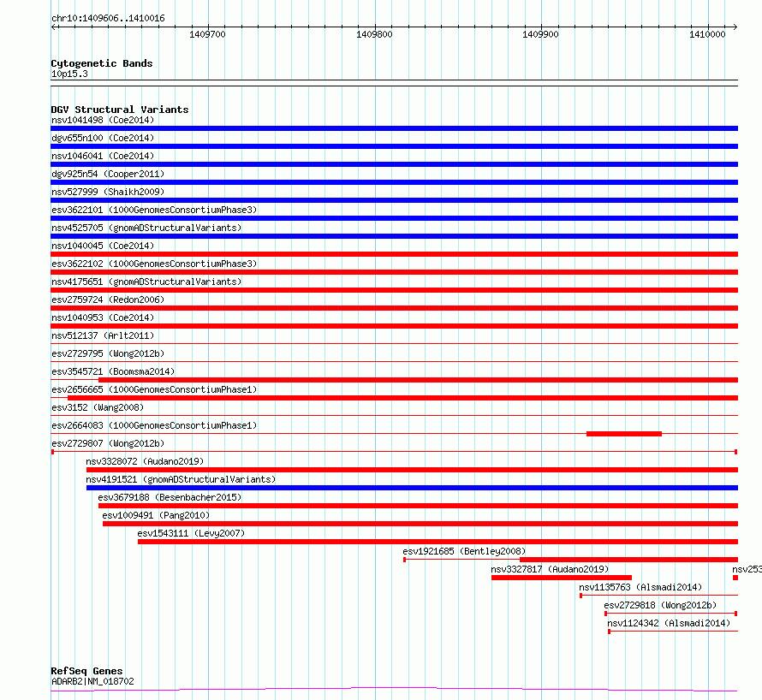
Task: Select esv3545721 (Boomsma2014) label
Action: pos(113,371)
